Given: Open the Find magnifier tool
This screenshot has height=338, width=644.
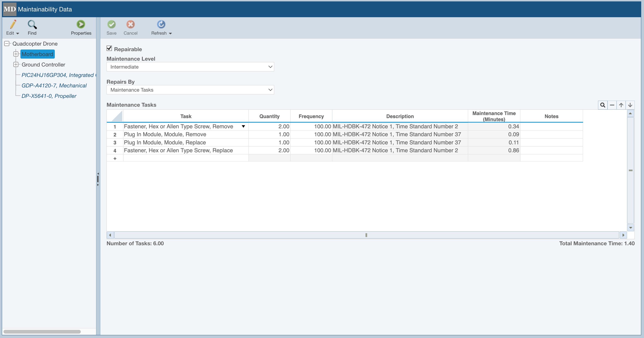Looking at the screenshot, I should coord(32,25).
